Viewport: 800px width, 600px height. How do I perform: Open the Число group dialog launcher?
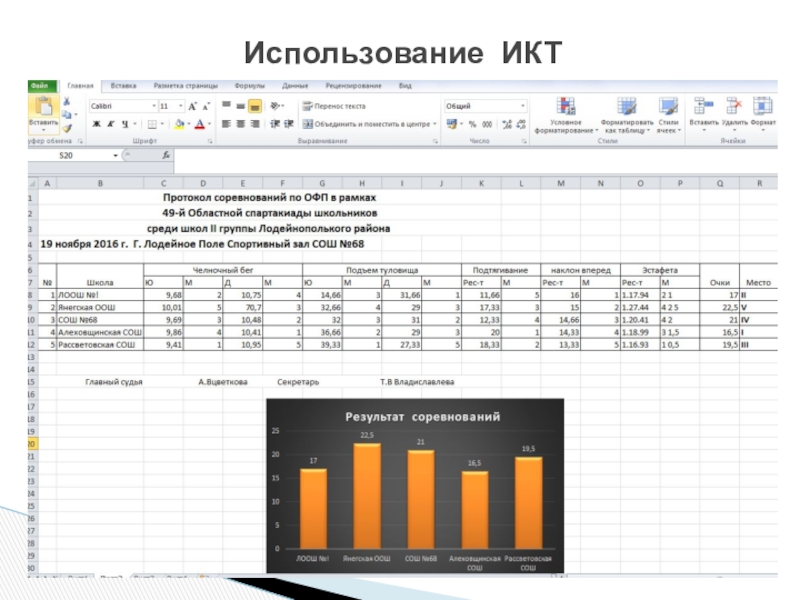point(524,141)
